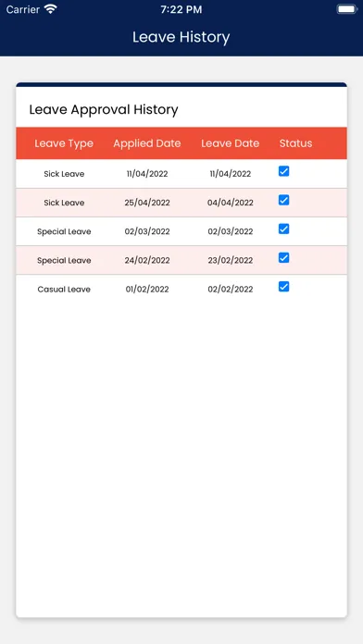
Task: Click leave date 02/03/2022
Action: [231, 231]
